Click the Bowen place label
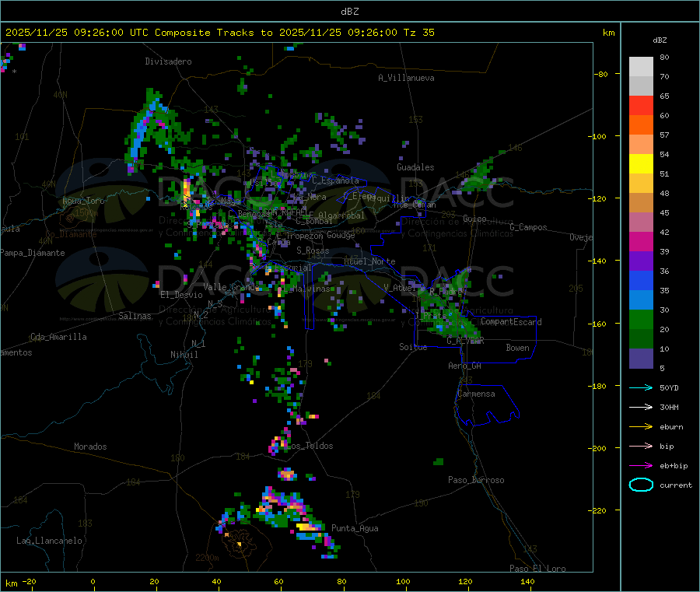 (517, 347)
